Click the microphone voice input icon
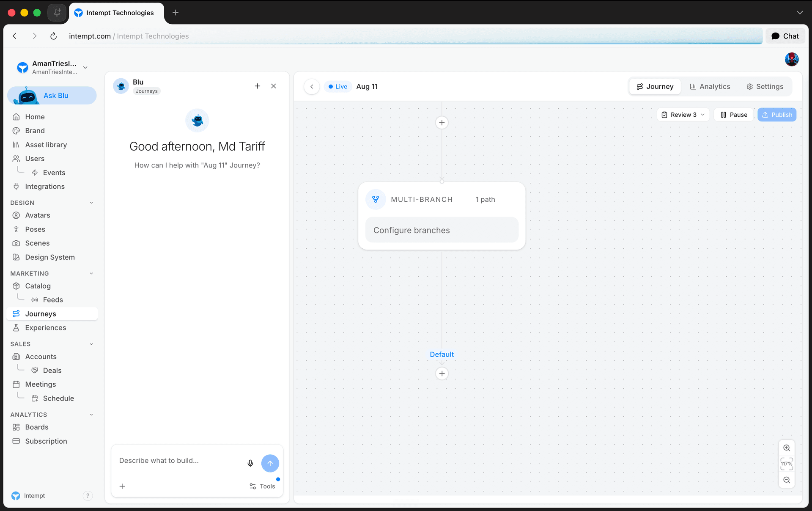 pos(250,463)
